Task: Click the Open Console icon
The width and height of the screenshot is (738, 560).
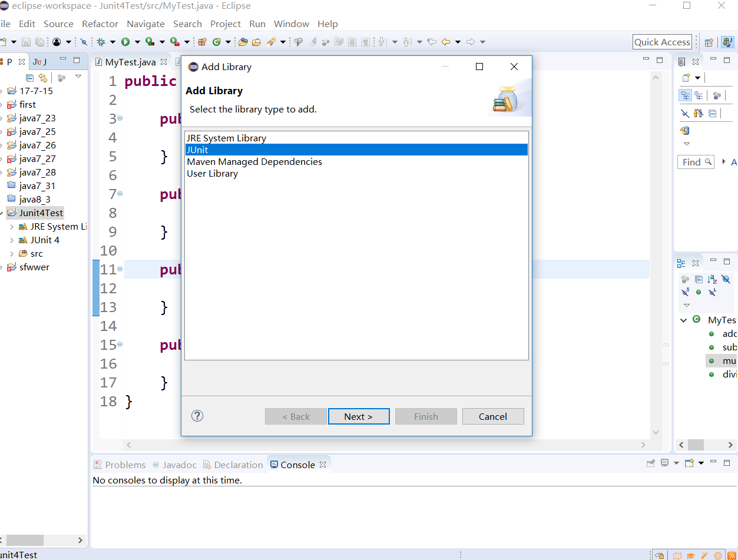Action: [x=690, y=463]
